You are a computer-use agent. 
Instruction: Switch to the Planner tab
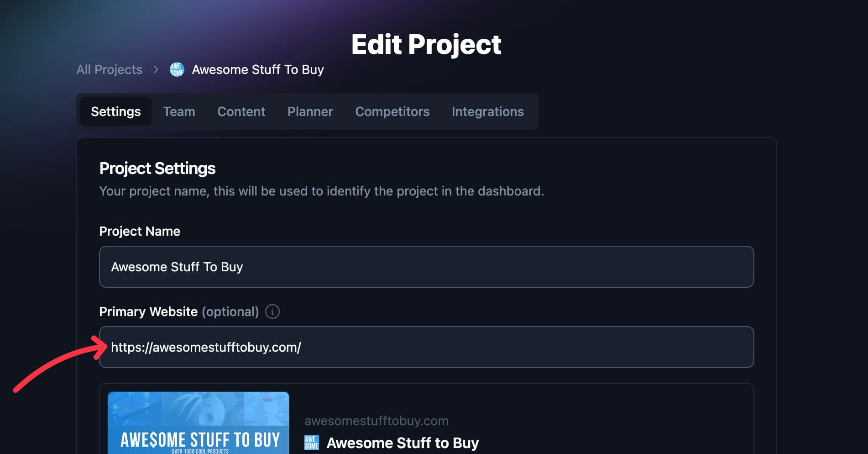point(310,111)
